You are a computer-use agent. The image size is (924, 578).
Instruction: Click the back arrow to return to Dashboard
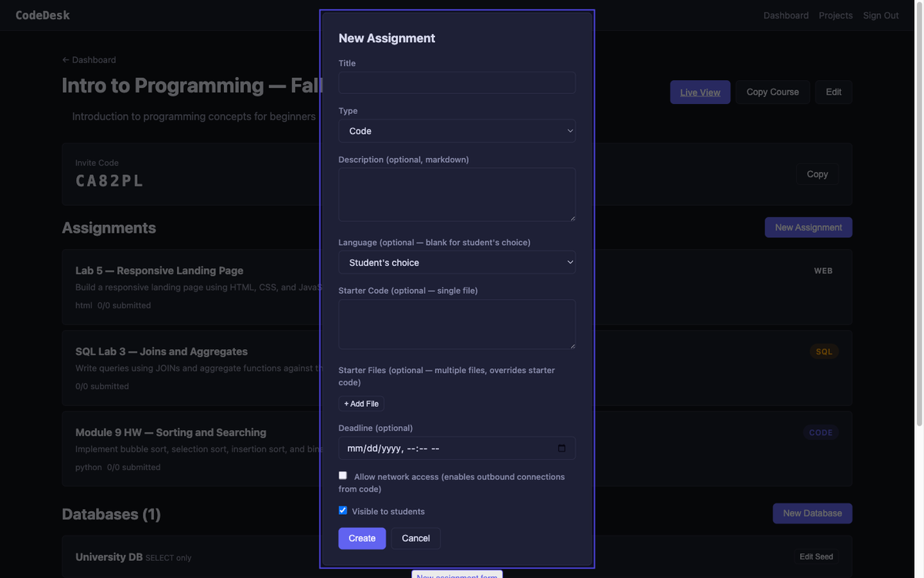(64, 59)
